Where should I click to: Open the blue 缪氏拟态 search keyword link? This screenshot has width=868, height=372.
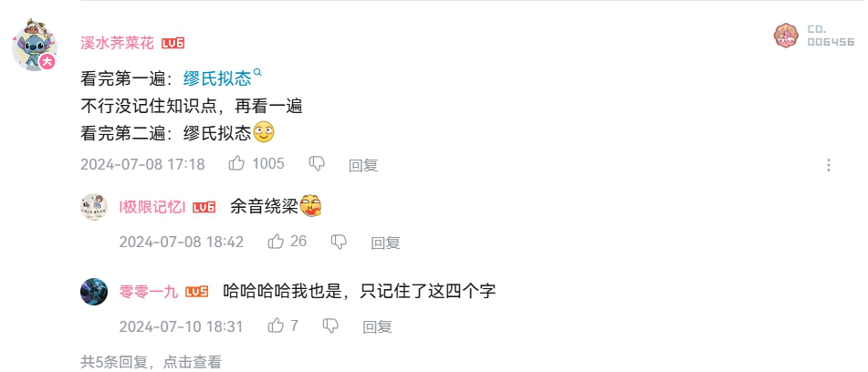tap(217, 78)
